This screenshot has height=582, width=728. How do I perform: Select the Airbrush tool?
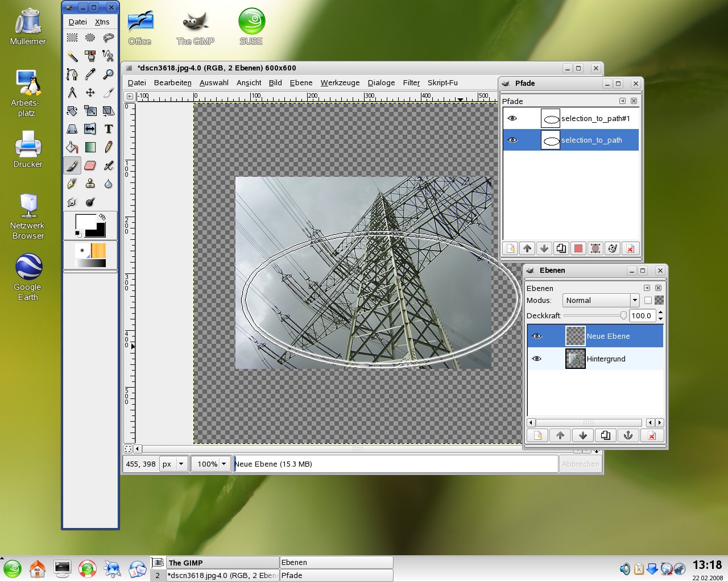coord(108,165)
